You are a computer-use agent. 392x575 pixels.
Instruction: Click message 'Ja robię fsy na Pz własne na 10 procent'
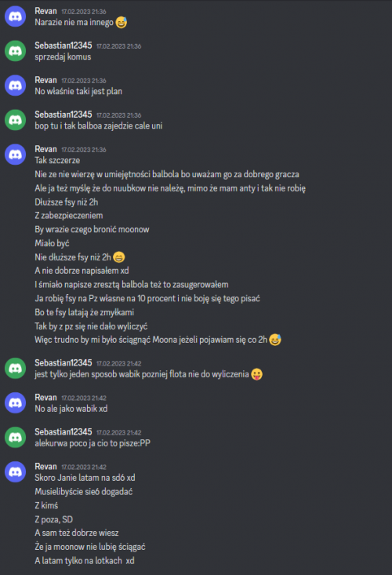147,299
